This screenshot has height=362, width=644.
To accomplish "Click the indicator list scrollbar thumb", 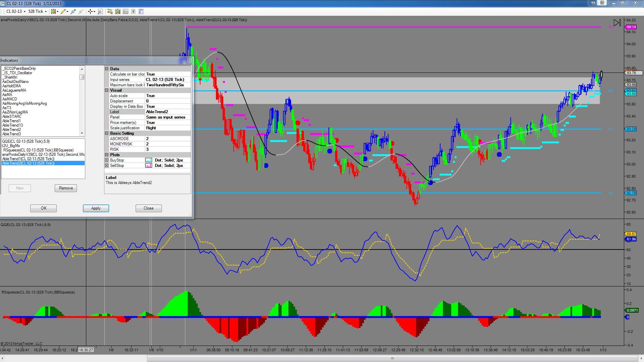I will [x=82, y=77].
